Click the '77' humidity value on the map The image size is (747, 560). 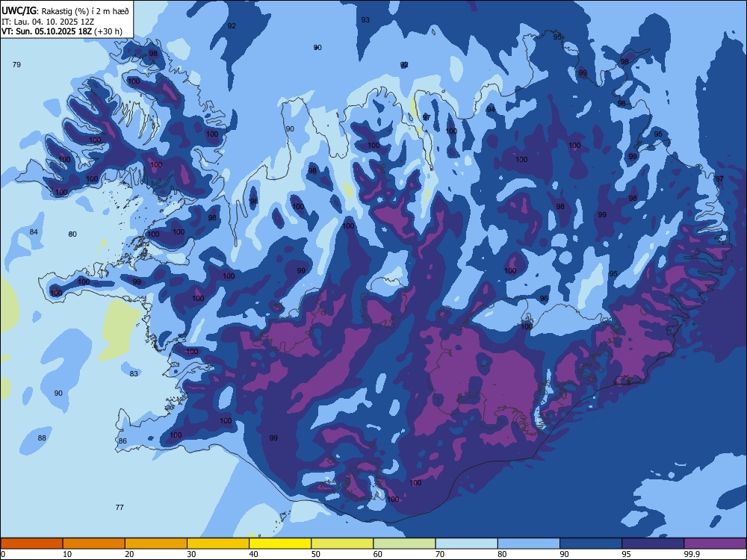[120, 508]
